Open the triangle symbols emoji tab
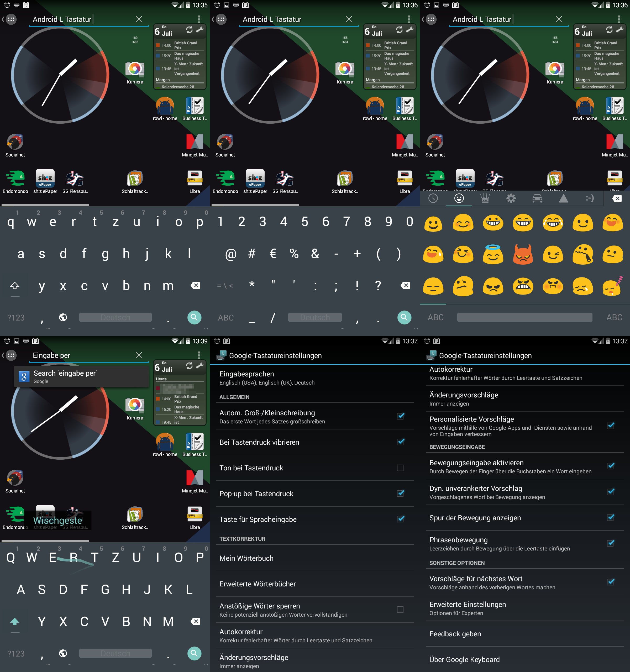This screenshot has height=672, width=630. tap(563, 198)
